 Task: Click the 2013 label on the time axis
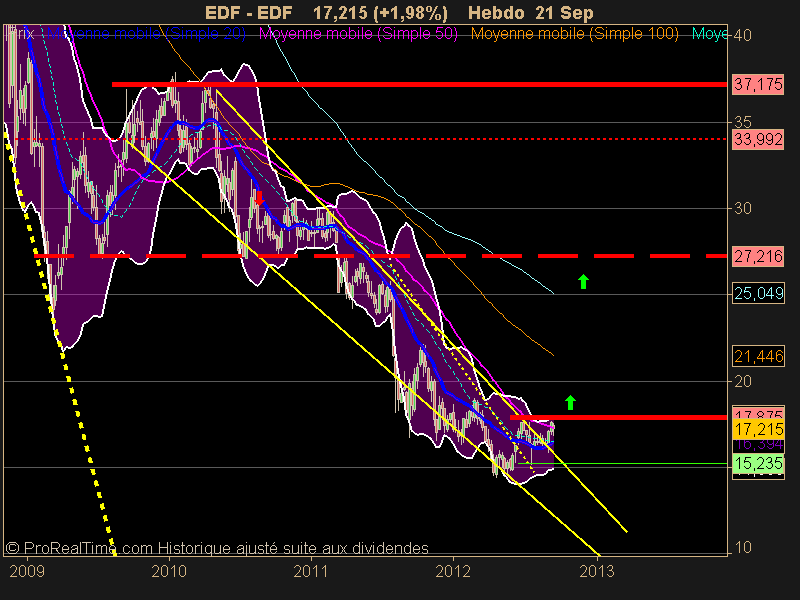click(597, 571)
